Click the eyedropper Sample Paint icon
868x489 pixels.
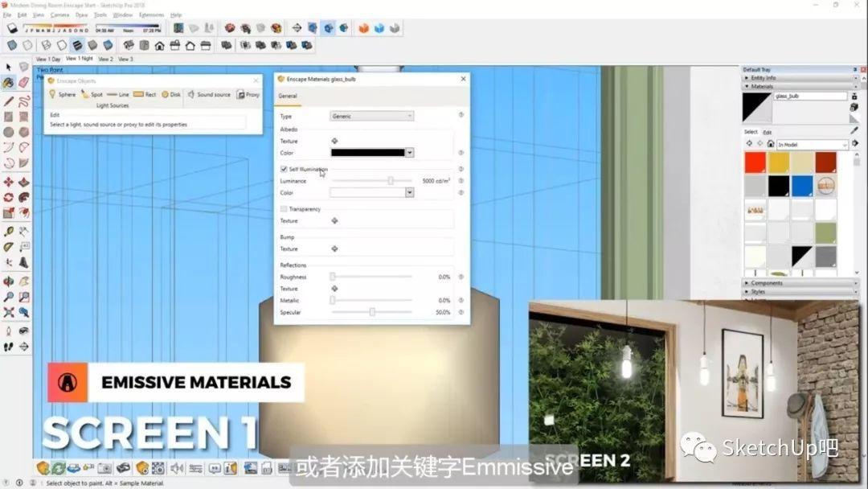pos(854,131)
